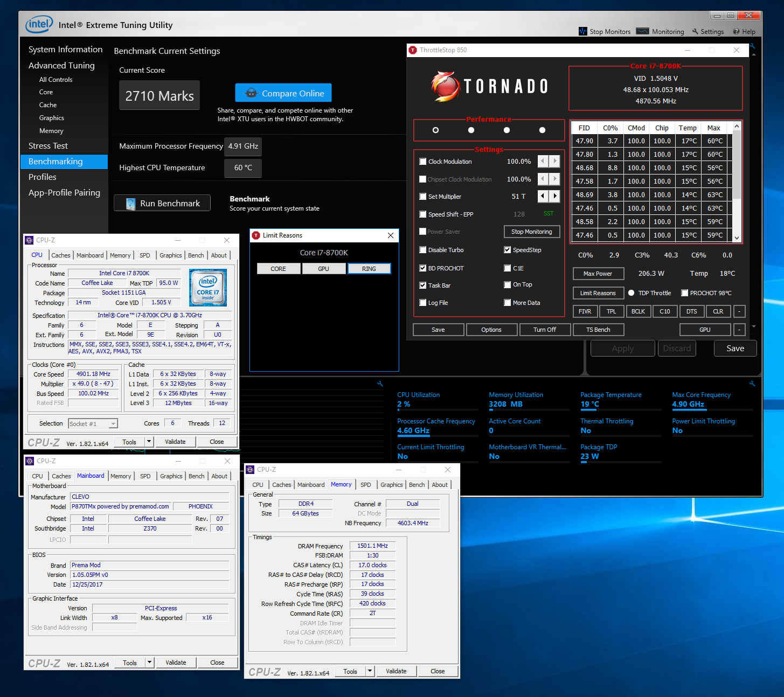Uncheck the SpeedStep checkbox

click(x=507, y=250)
